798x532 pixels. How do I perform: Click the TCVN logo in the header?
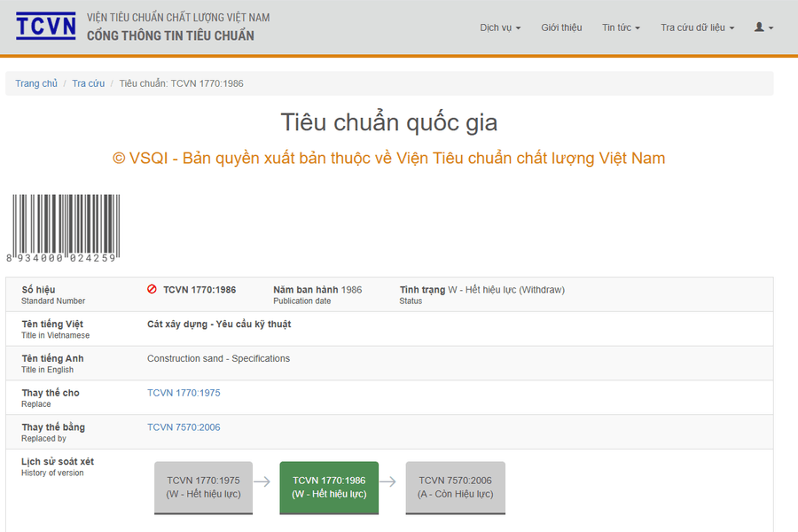click(x=46, y=26)
